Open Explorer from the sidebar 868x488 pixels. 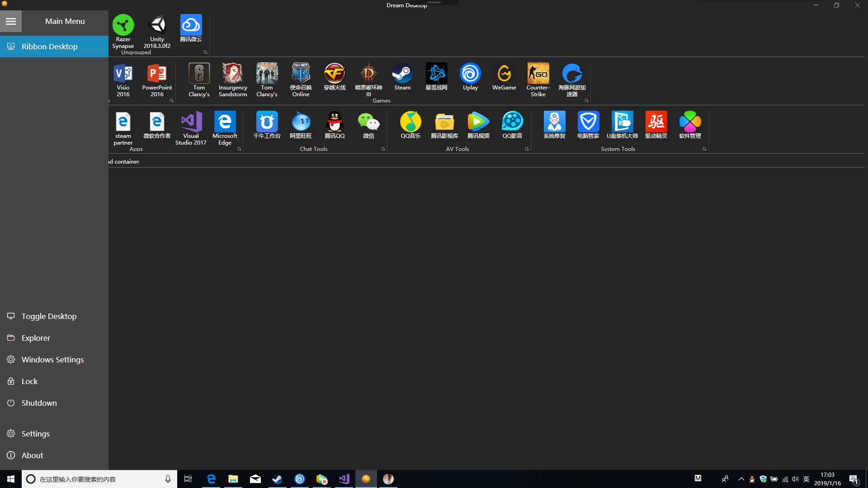click(54, 338)
